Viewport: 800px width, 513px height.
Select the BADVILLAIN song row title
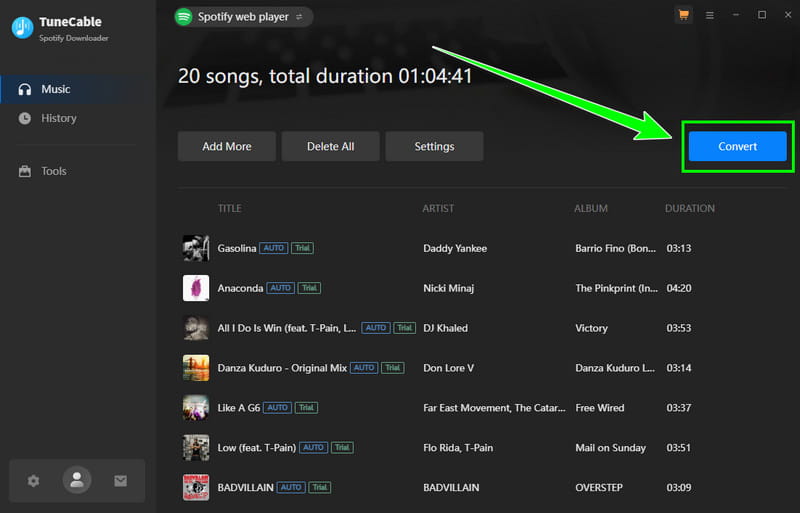pos(245,488)
